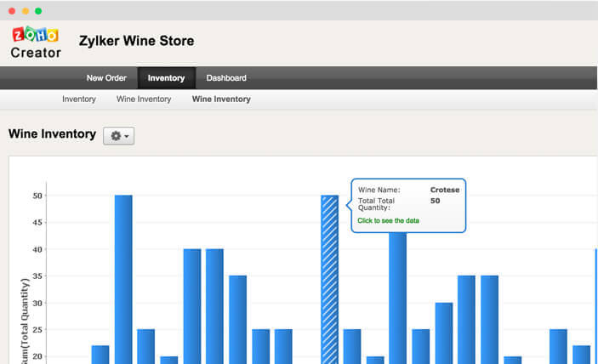Click the macOS yellow minimize button
The image size is (598, 364).
[x=26, y=11]
